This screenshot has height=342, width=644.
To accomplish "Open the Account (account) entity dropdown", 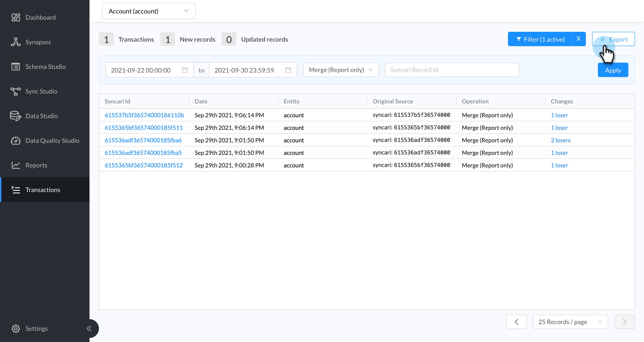I will (149, 11).
